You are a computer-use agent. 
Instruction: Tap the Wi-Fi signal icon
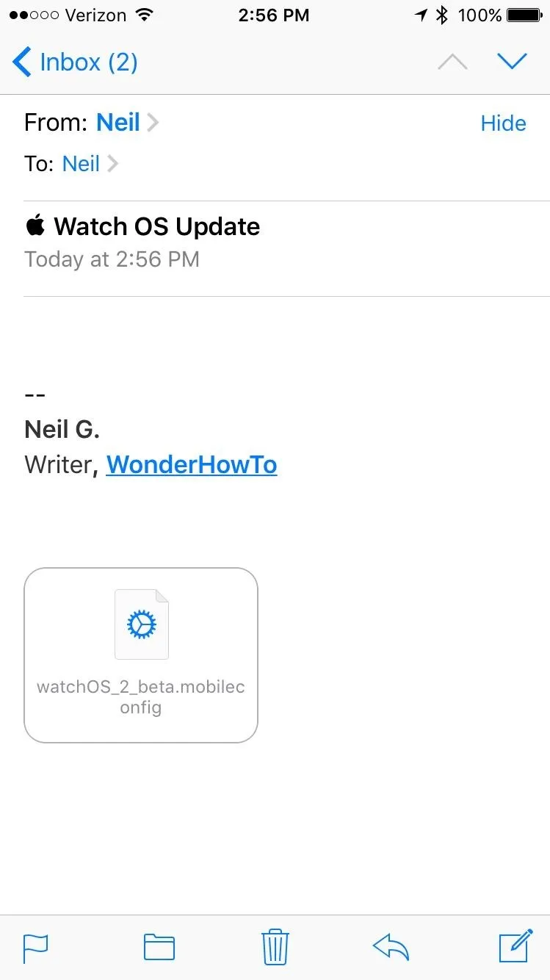145,15
